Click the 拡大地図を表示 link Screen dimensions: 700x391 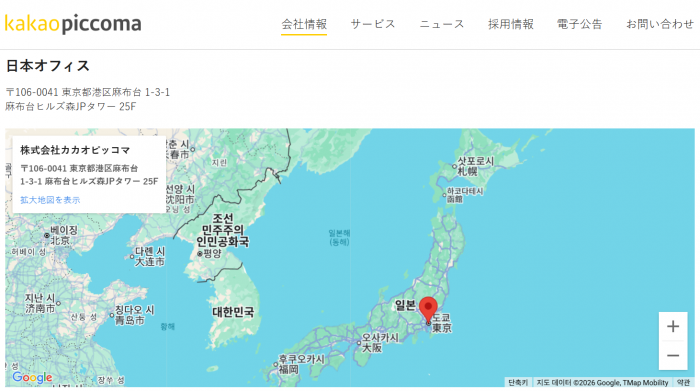tap(50, 200)
